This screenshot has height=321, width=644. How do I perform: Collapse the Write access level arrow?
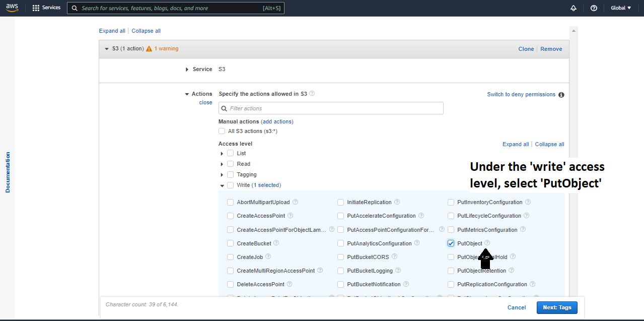click(x=222, y=185)
